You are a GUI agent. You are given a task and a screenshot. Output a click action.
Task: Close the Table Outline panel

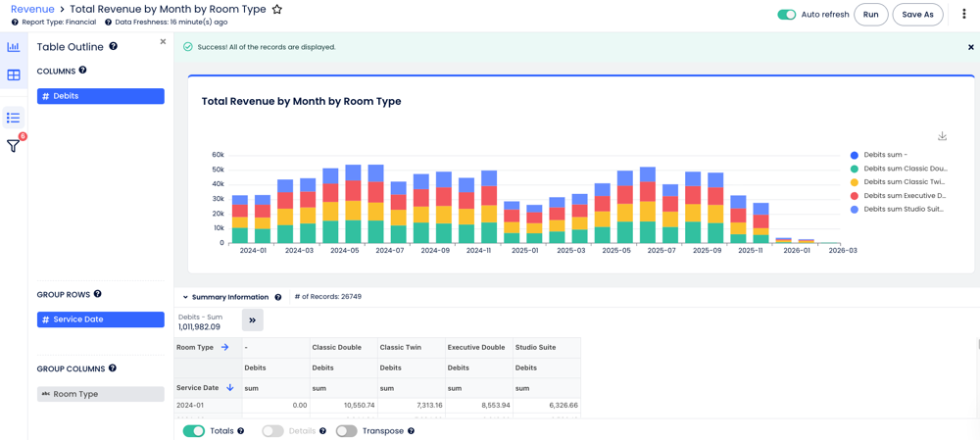click(163, 42)
